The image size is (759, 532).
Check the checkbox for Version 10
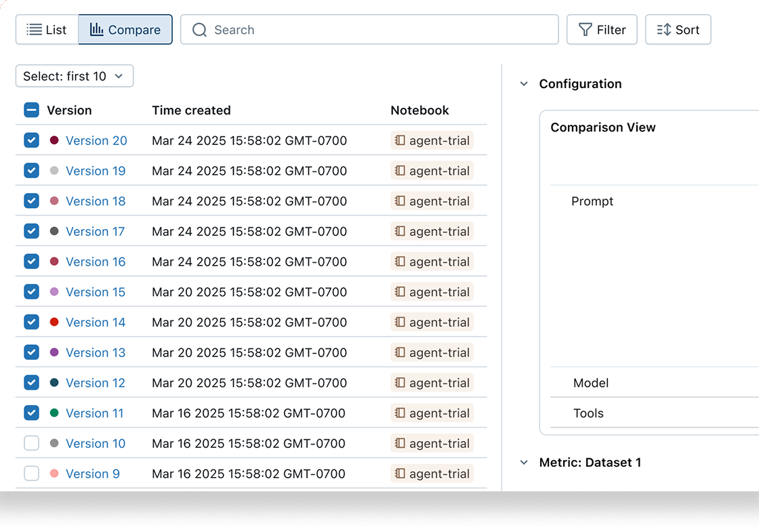tap(31, 443)
